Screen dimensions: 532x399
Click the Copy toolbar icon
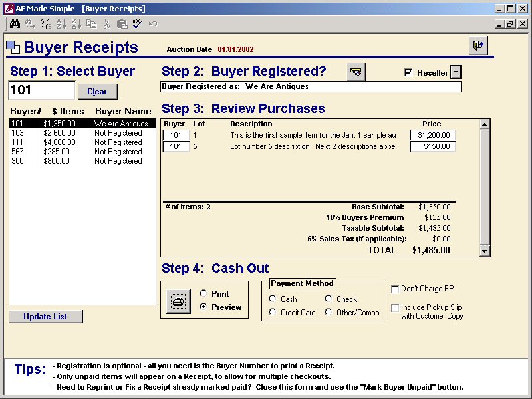point(92,24)
